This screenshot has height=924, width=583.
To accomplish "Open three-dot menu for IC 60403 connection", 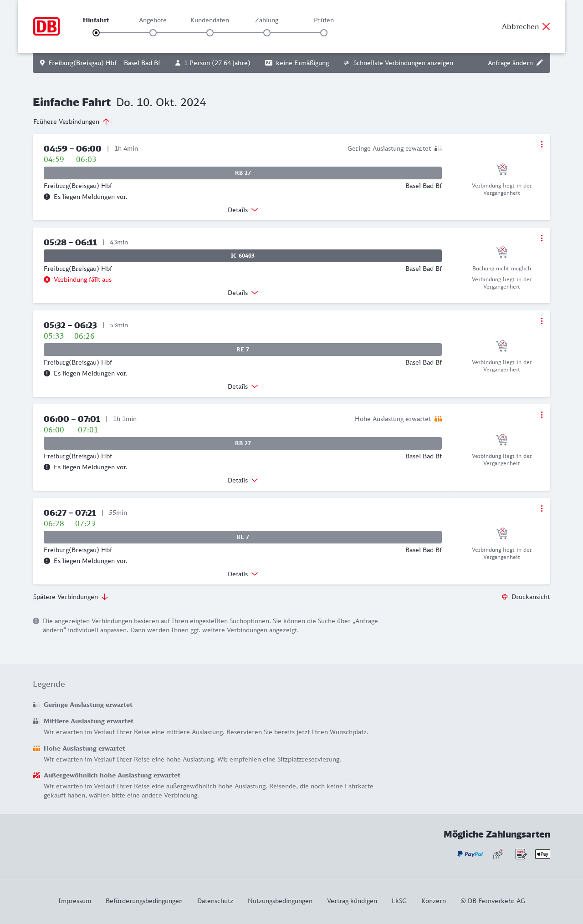I will pyautogui.click(x=542, y=238).
